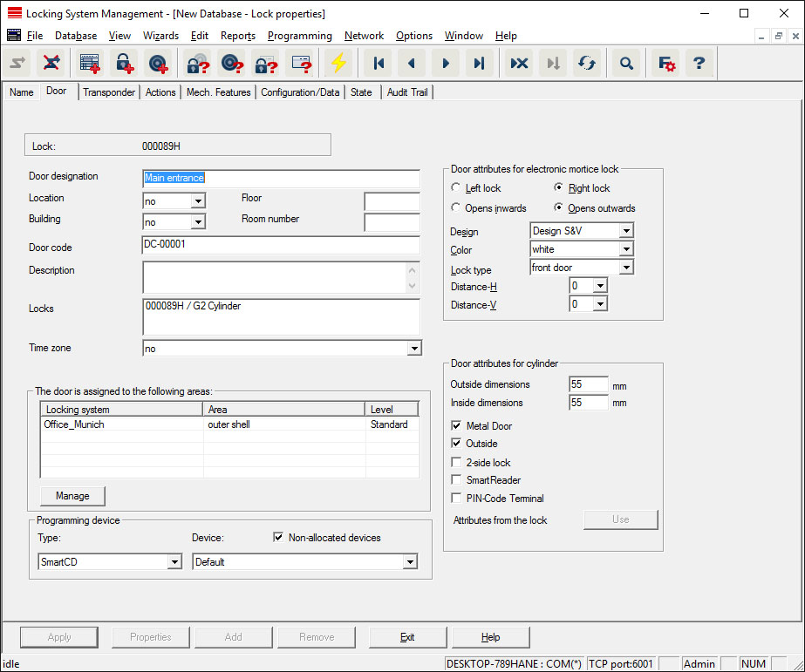This screenshot has width=805, height=672.
Task: Click the refresh toolbar icon
Action: click(x=587, y=63)
